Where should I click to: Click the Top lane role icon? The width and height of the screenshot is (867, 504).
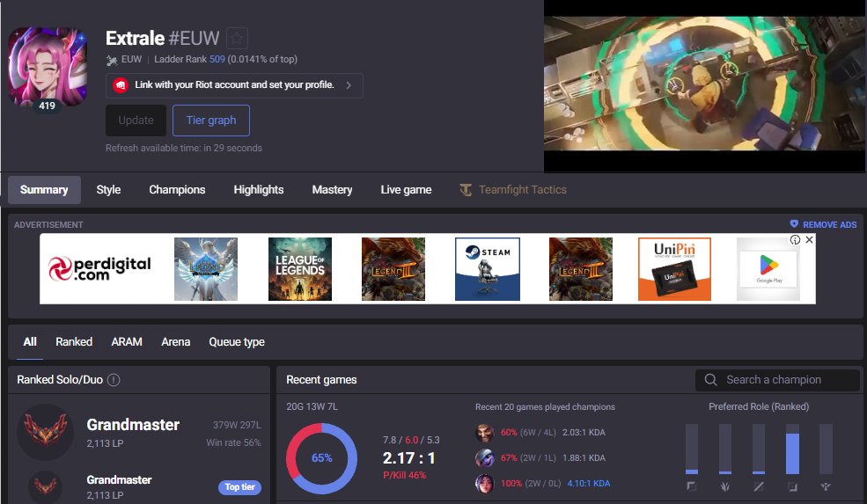pos(691,486)
